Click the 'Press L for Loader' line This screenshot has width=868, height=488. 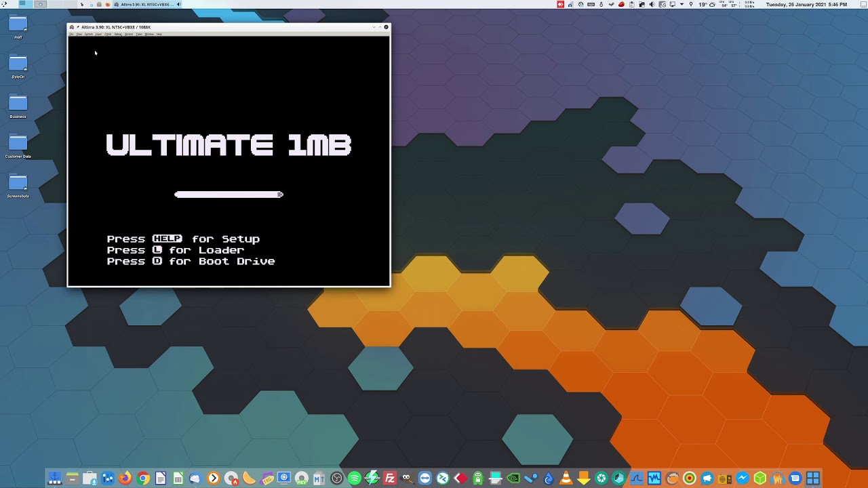pos(175,250)
